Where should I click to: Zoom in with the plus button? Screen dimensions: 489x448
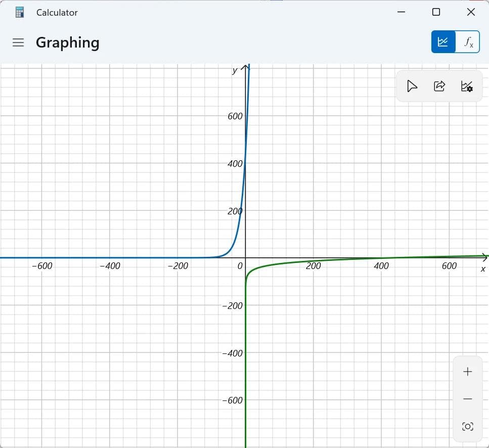tap(467, 372)
